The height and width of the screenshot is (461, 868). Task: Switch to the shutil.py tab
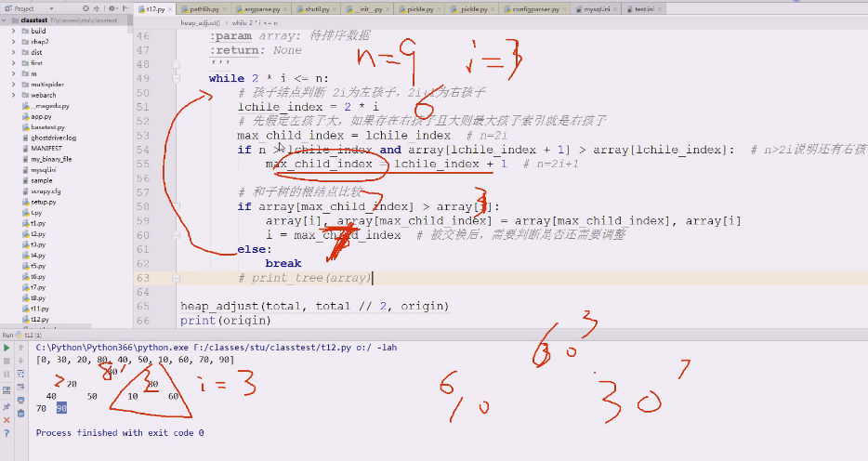click(314, 9)
